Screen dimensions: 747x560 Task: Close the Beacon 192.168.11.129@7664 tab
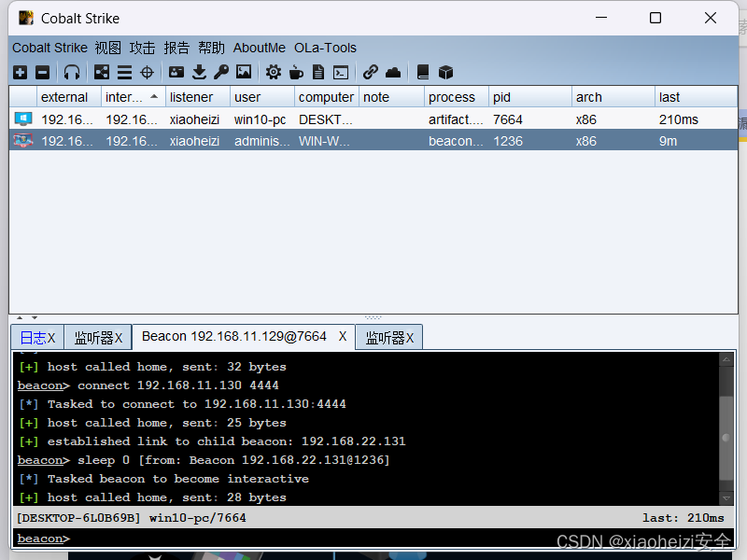click(x=343, y=337)
